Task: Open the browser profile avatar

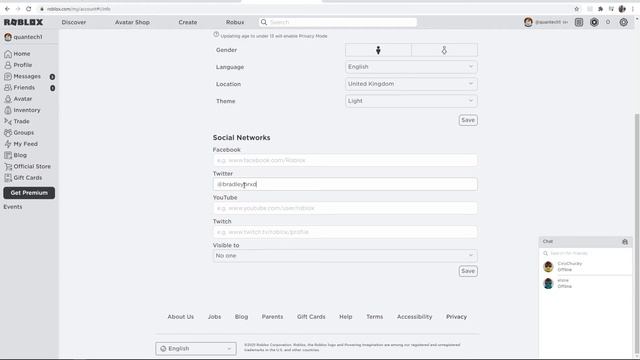Action: (x=622, y=9)
